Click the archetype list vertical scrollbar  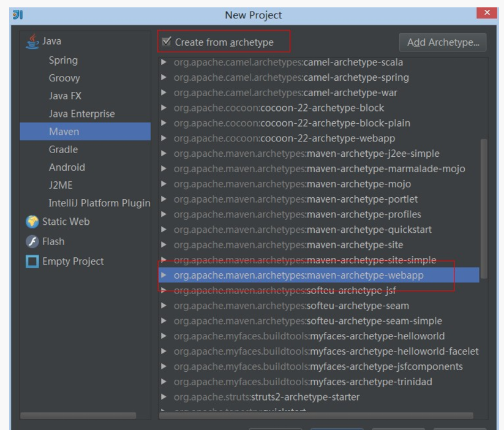click(484, 209)
